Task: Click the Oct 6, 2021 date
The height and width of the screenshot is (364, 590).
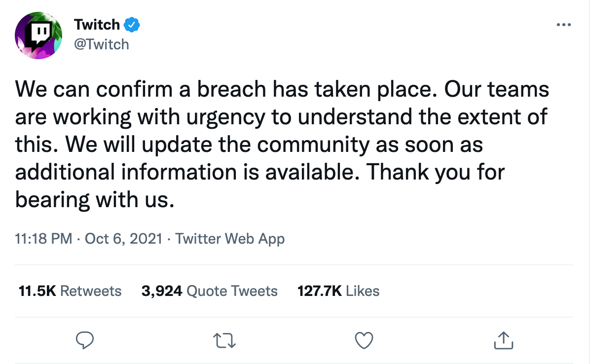Action: click(123, 239)
